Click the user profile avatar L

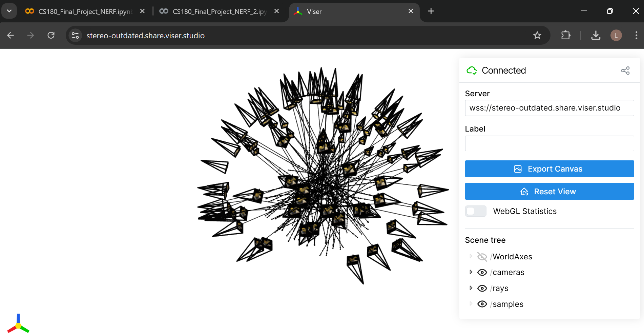[x=616, y=35]
